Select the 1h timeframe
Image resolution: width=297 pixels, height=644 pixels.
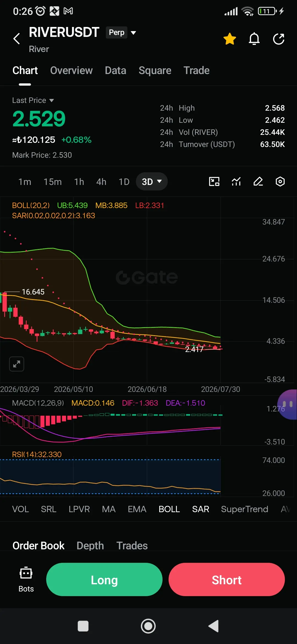[x=79, y=182]
